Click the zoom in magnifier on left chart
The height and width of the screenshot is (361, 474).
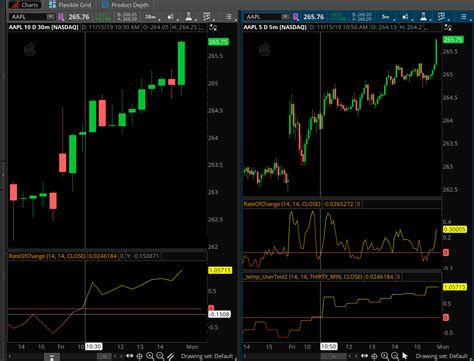150,356
